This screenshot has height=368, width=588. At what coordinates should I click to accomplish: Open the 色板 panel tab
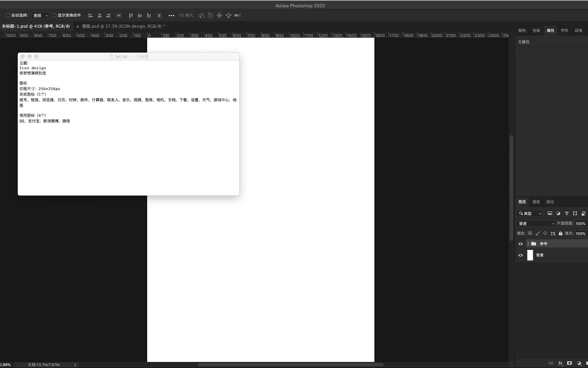[536, 30]
